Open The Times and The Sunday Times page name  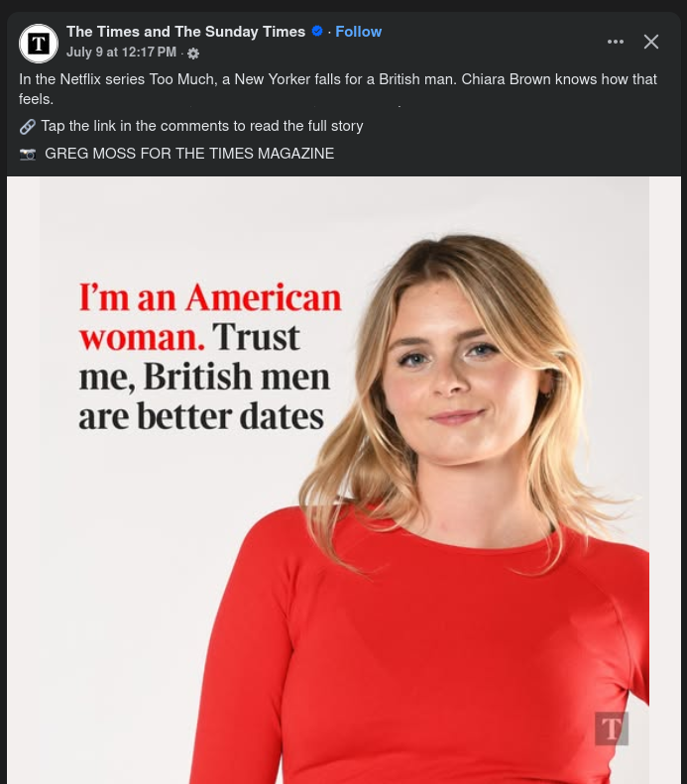(x=185, y=32)
